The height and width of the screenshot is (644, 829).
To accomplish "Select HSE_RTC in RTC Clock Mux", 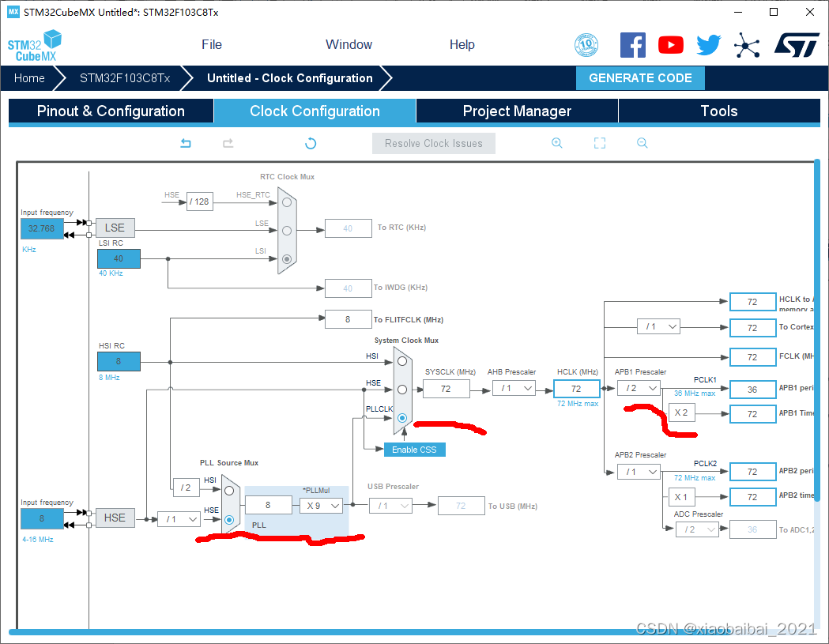I will click(x=287, y=202).
